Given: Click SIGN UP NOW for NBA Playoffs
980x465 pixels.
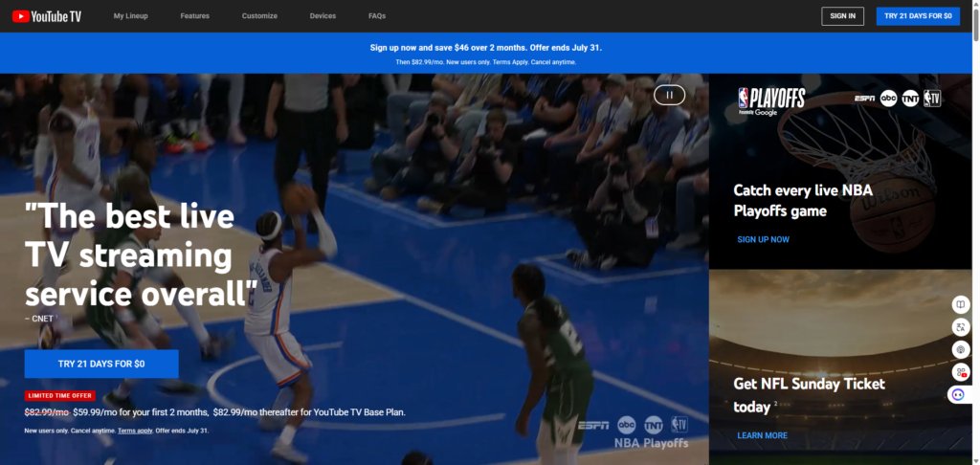Looking at the screenshot, I should pyautogui.click(x=763, y=239).
